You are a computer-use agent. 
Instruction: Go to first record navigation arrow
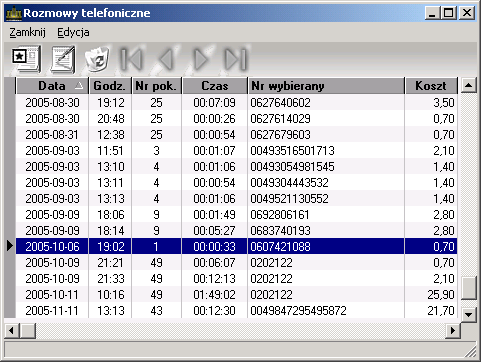(131, 60)
